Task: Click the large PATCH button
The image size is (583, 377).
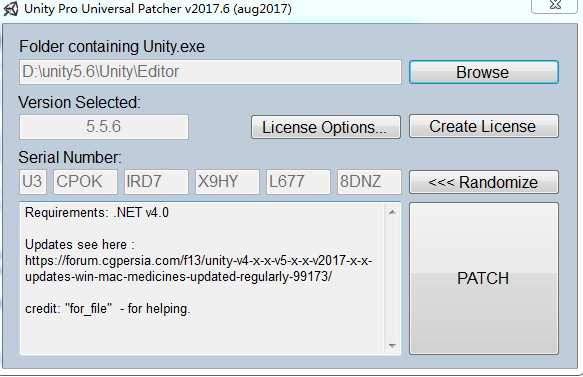Action: [484, 278]
